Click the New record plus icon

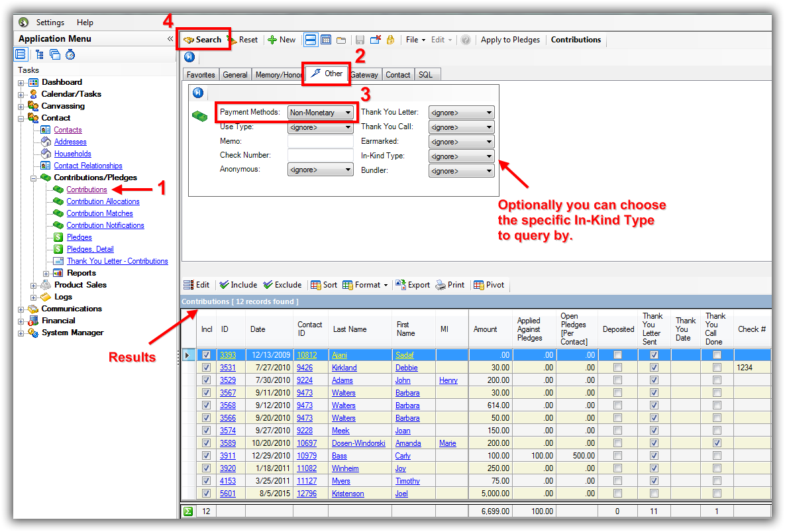tap(272, 40)
